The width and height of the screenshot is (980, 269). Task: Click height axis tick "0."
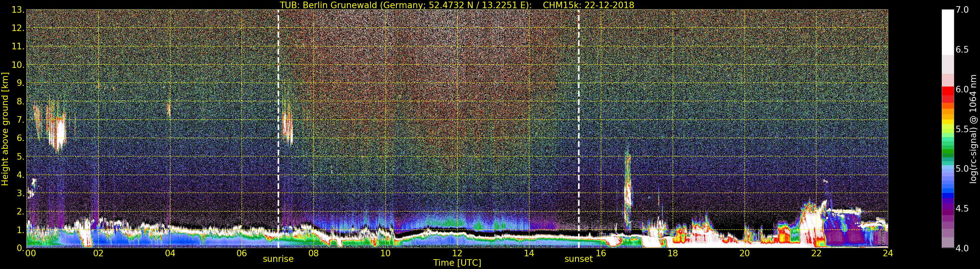pos(20,248)
